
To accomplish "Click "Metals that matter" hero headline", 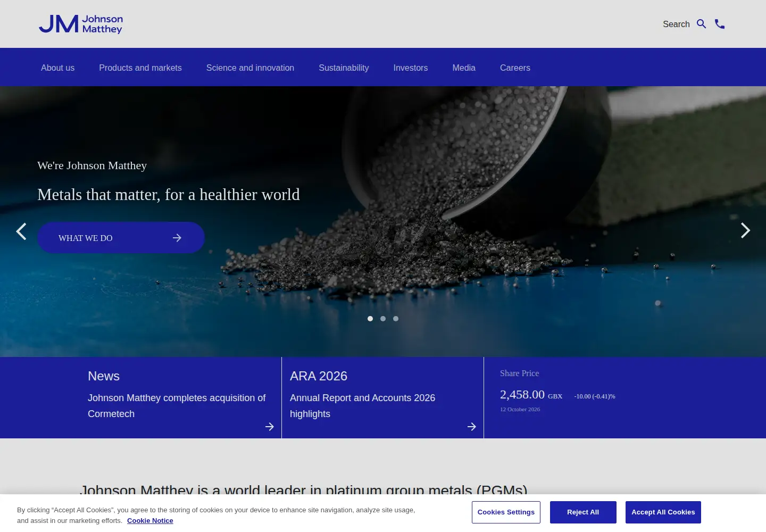I will click(x=169, y=195).
